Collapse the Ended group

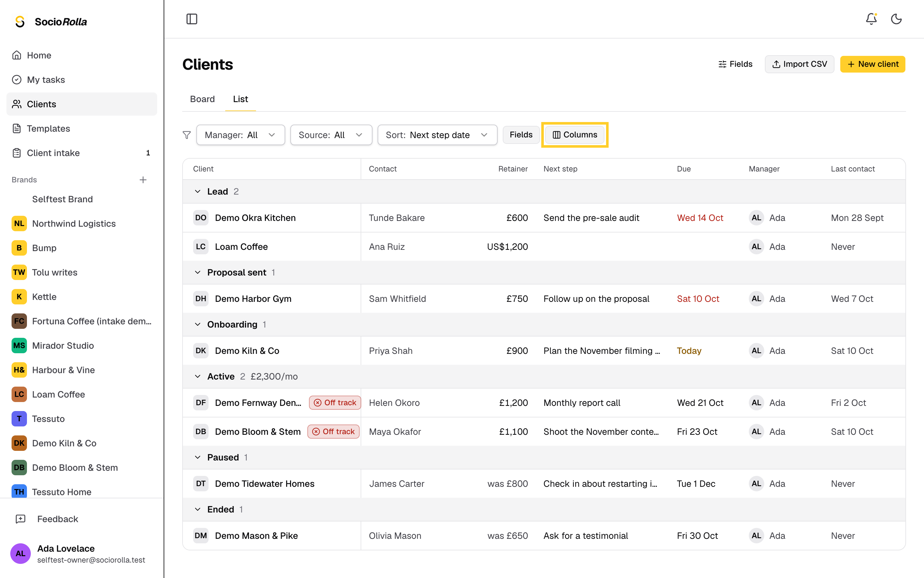198,510
